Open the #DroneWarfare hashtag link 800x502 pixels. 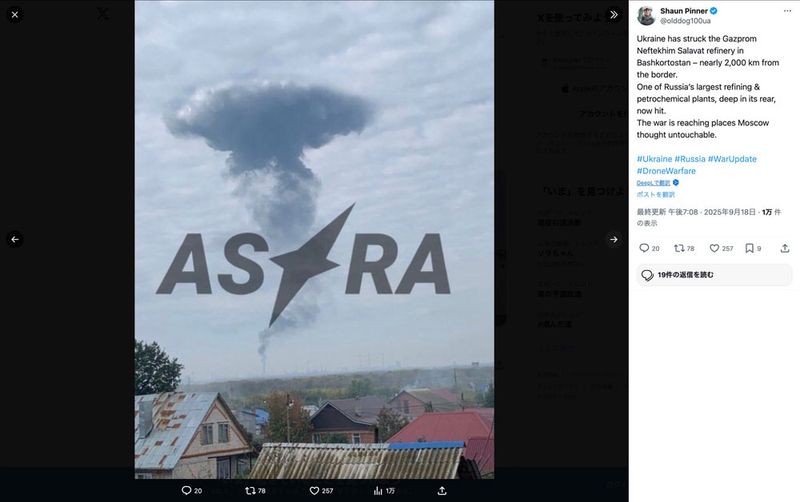point(666,171)
